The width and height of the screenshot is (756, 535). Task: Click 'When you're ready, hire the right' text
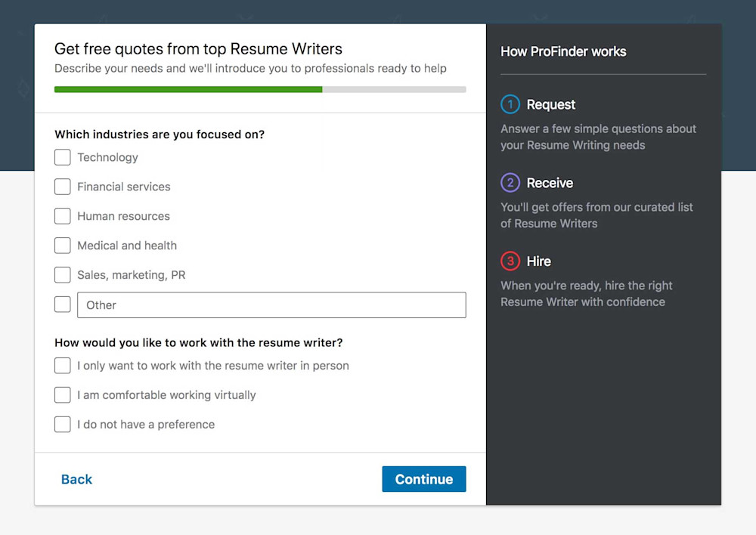(x=587, y=293)
